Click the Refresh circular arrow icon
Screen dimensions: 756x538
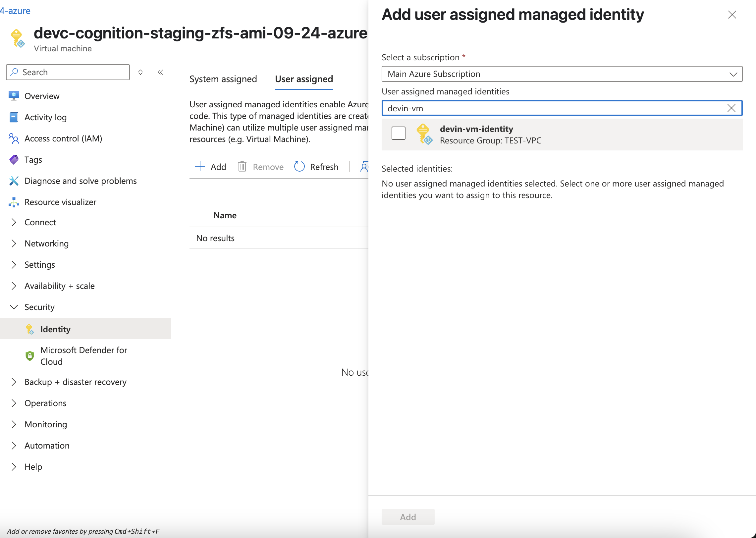[299, 167]
